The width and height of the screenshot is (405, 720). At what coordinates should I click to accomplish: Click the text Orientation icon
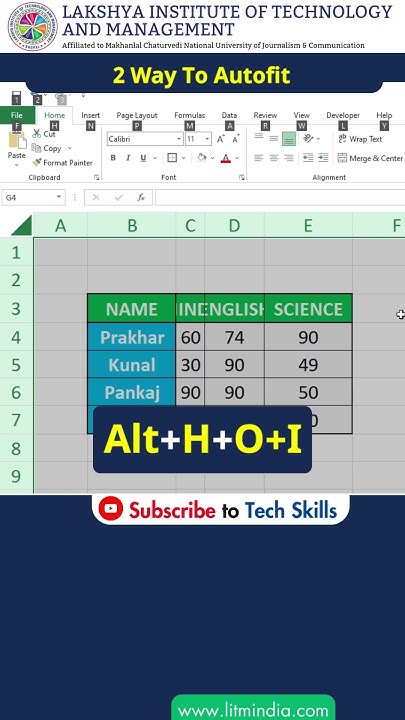[x=308, y=138]
